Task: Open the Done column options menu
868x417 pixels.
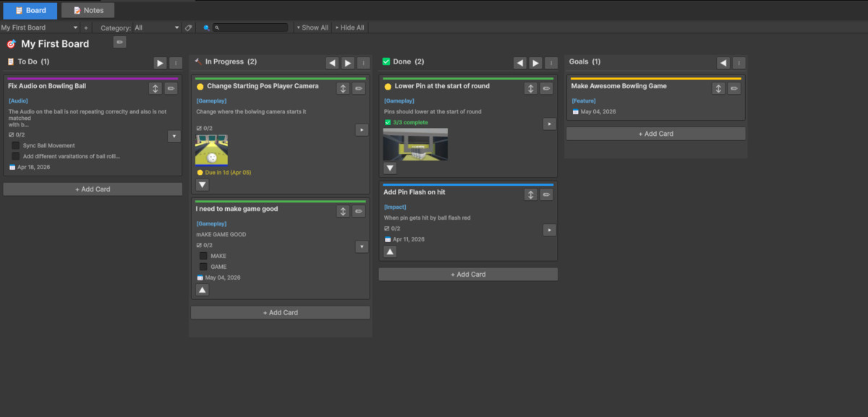Action: coord(551,63)
